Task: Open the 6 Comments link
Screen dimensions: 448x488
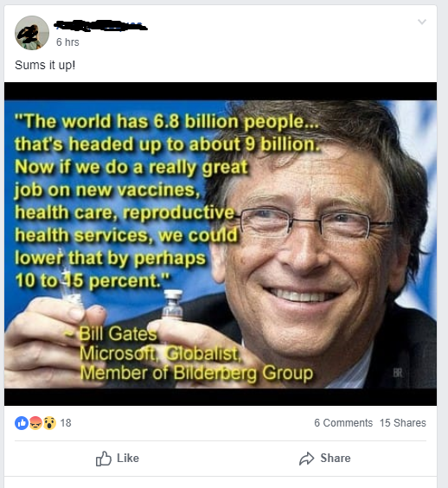Action: (343, 423)
